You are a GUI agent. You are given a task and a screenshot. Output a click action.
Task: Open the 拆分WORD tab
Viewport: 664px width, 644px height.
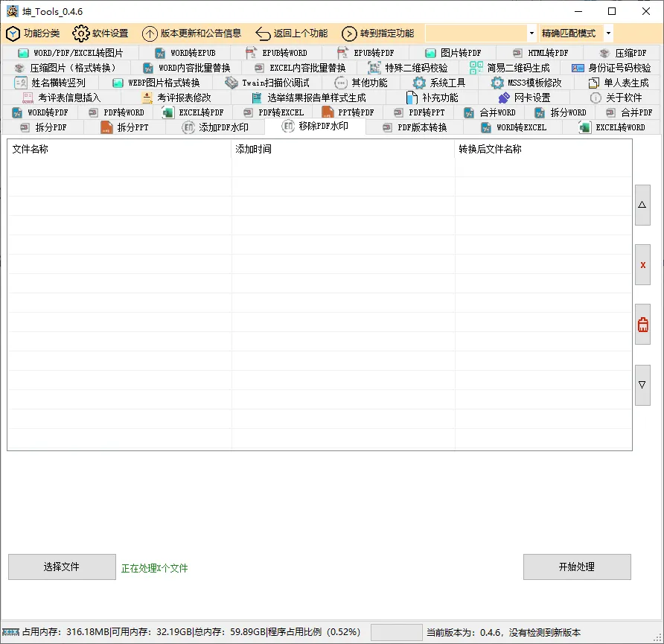click(560, 112)
